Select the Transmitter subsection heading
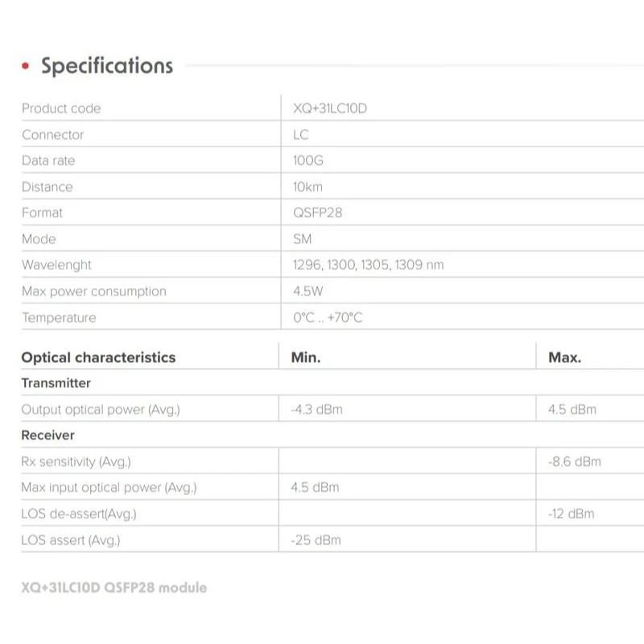 click(x=56, y=383)
